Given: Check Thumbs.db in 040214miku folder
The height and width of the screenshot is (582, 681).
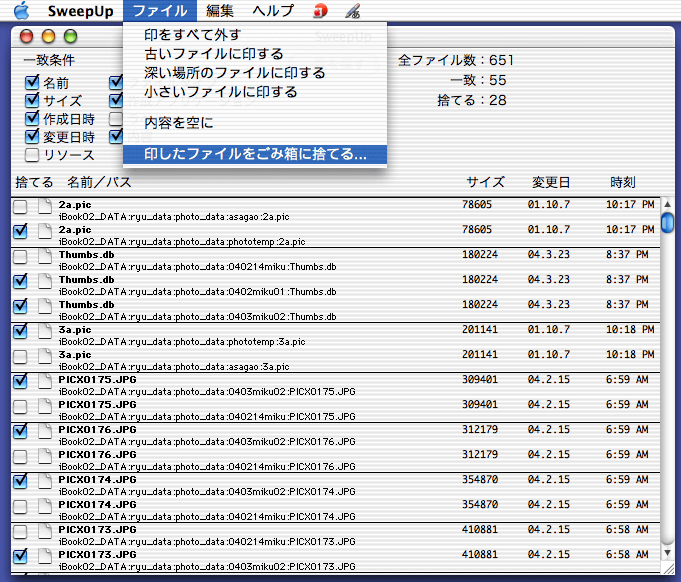Looking at the screenshot, I should click(x=20, y=257).
